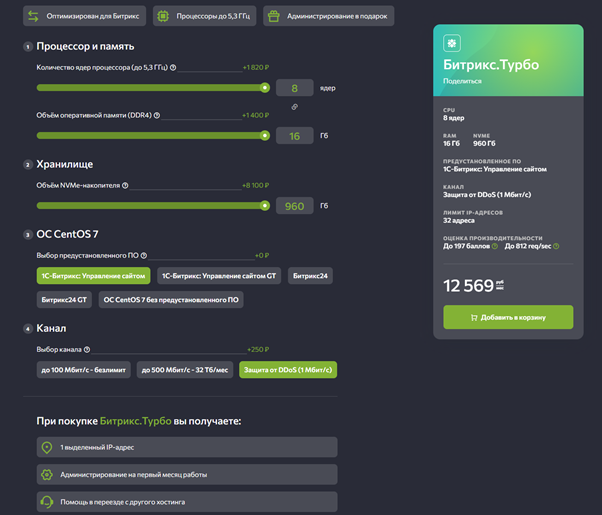The image size is (602, 515).
Task: Choose channel до 500 Мбит/с - 32 Тб/мес
Action: click(x=186, y=370)
